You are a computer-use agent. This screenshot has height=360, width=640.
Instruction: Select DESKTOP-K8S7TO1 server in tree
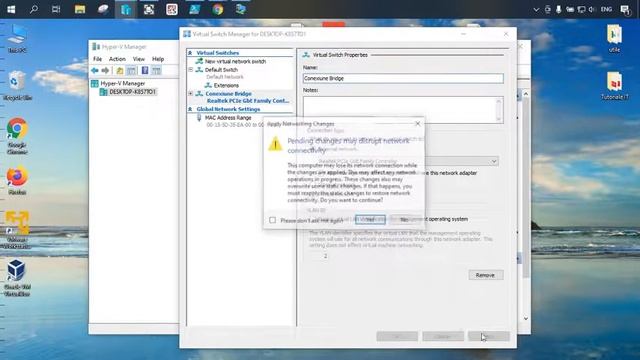tap(132, 92)
